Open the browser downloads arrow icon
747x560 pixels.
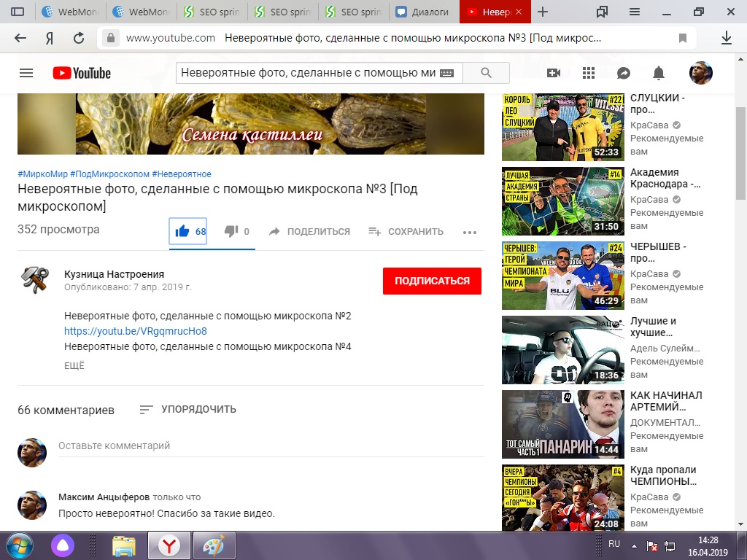pyautogui.click(x=727, y=38)
